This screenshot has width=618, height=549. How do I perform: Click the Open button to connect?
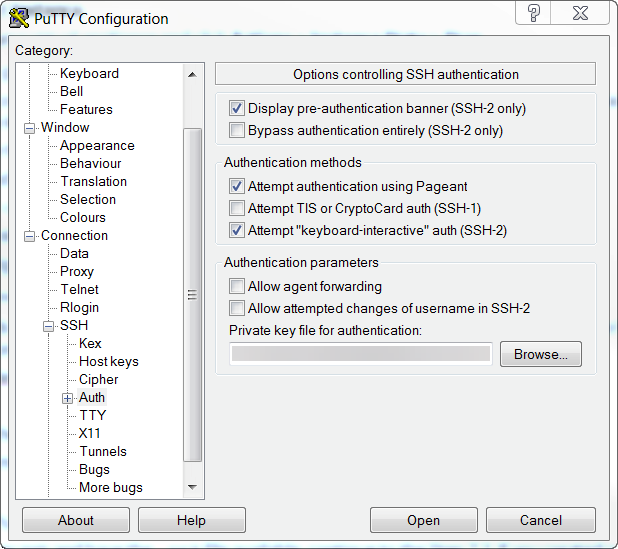(x=424, y=520)
